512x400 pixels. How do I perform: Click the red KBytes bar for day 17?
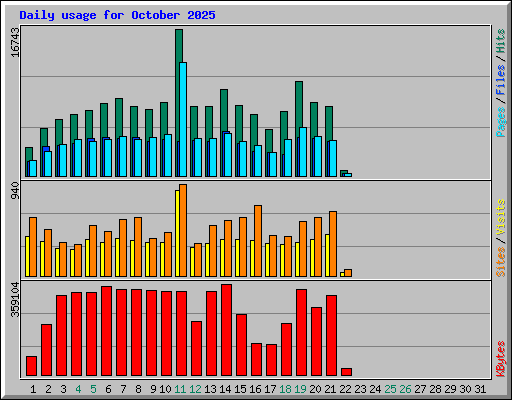point(271,360)
